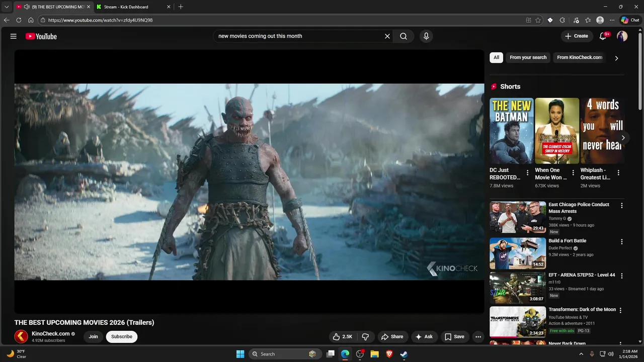Refresh the current page

click(19, 20)
